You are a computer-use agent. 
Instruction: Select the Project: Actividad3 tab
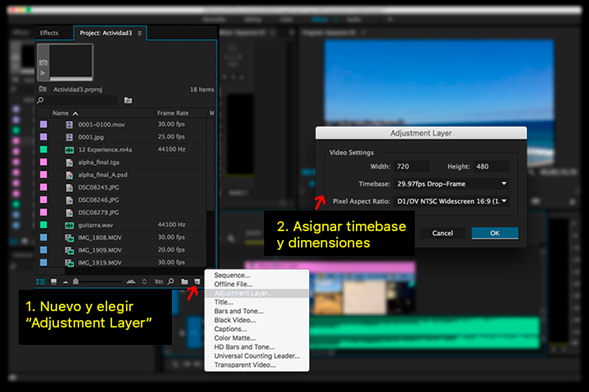coord(106,33)
